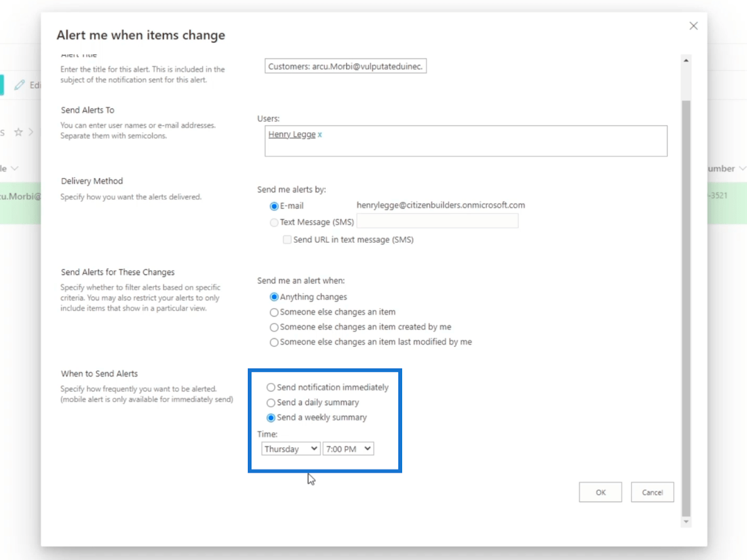Remove Henry Legge with the x icon

320,135
